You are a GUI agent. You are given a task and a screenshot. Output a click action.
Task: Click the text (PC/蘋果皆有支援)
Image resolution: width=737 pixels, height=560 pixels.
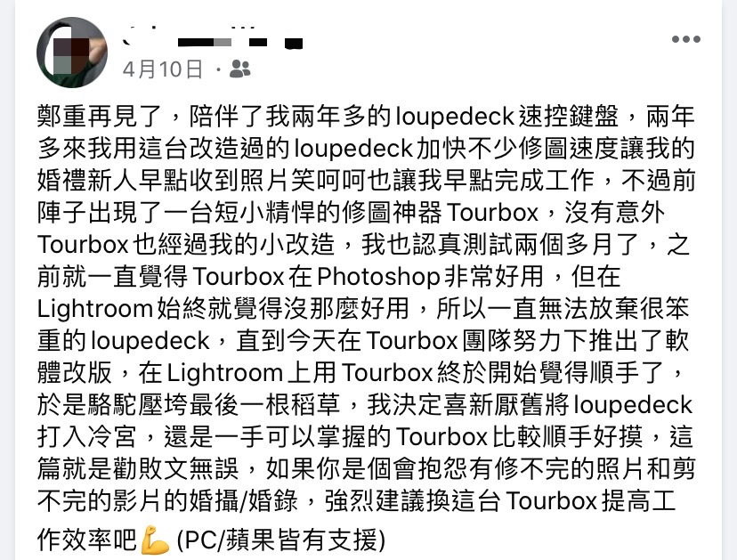point(280,540)
